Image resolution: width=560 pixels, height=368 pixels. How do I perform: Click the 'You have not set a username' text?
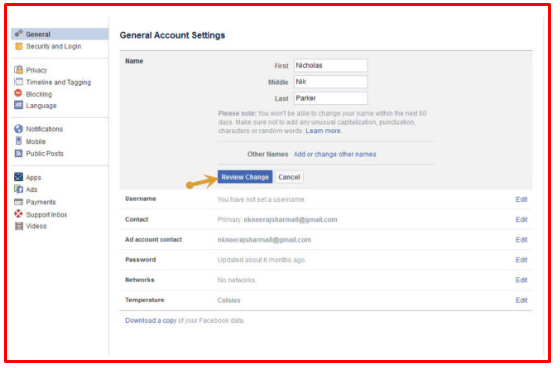(x=261, y=199)
